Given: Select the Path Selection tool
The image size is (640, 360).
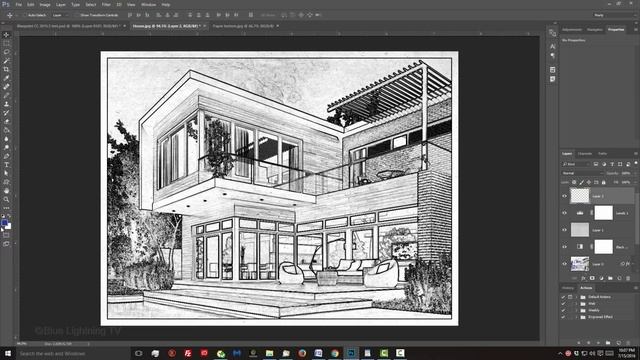Looking at the screenshot, I should 6,173.
